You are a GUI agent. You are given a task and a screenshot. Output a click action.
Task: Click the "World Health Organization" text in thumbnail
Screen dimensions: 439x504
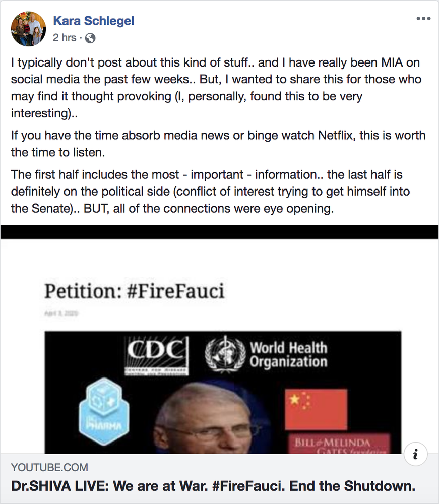tap(288, 355)
